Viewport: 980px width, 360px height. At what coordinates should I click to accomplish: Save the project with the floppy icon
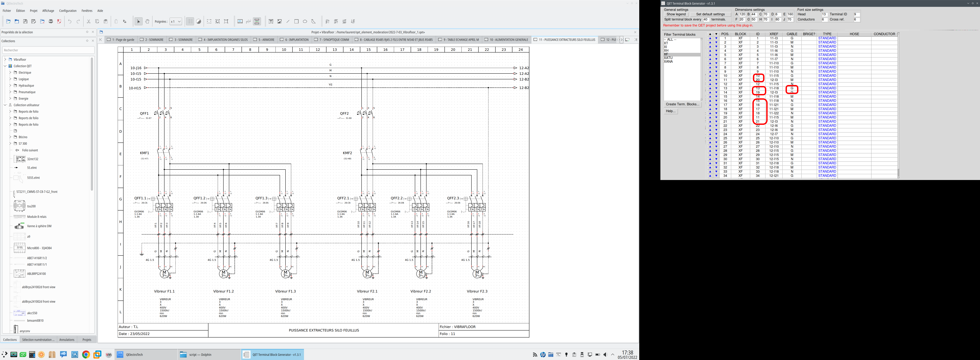click(x=25, y=21)
